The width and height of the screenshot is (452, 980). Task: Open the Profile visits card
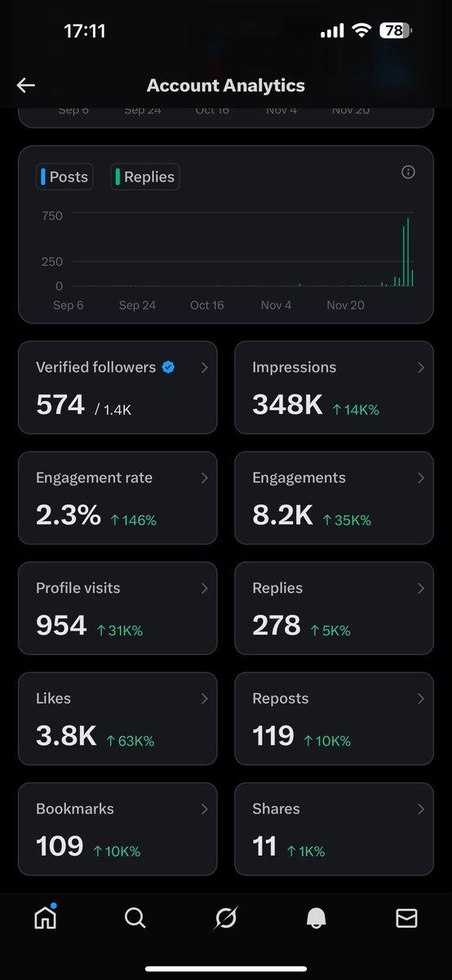coord(117,608)
